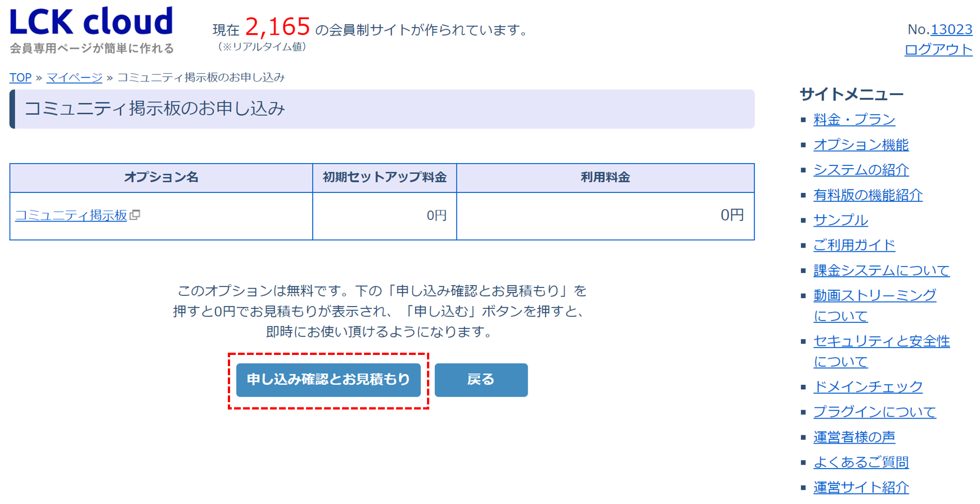Open 動画ストリーミングについて
Image resolution: width=980 pixels, height=504 pixels.
(x=875, y=295)
